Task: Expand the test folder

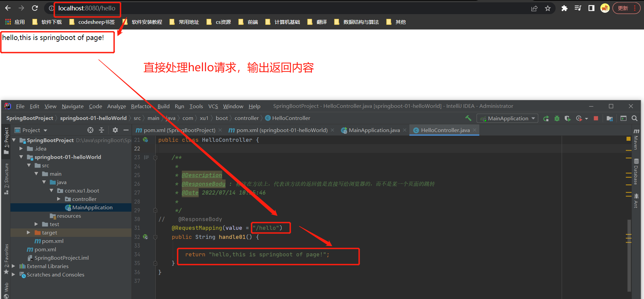Action: point(36,224)
